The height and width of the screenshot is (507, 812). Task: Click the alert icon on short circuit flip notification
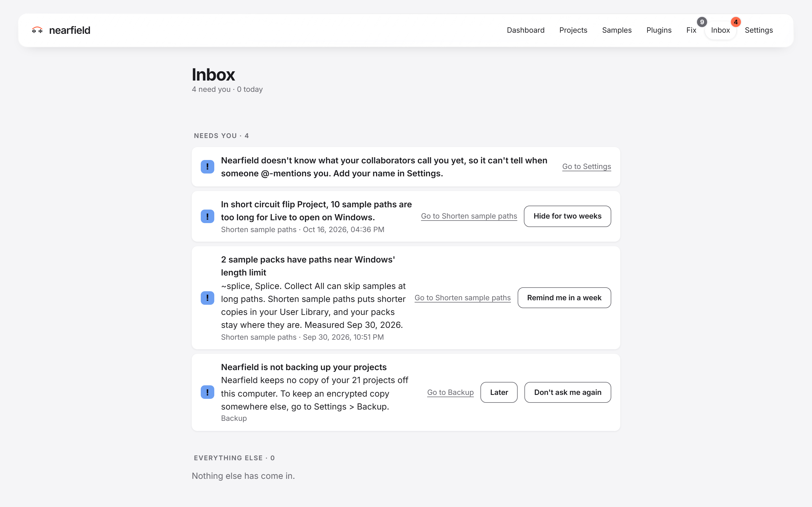[207, 216]
